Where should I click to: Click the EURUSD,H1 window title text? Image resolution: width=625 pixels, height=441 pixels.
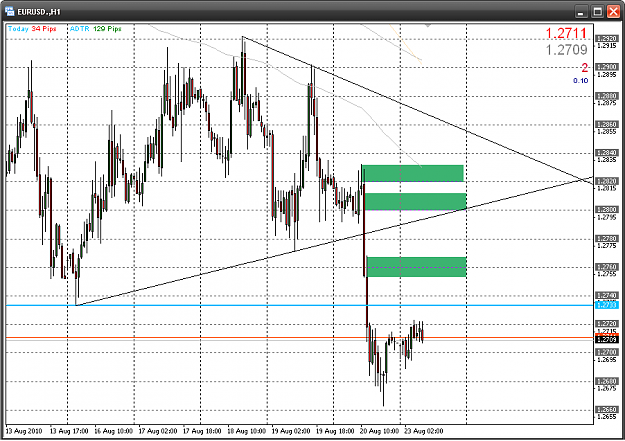coord(39,12)
